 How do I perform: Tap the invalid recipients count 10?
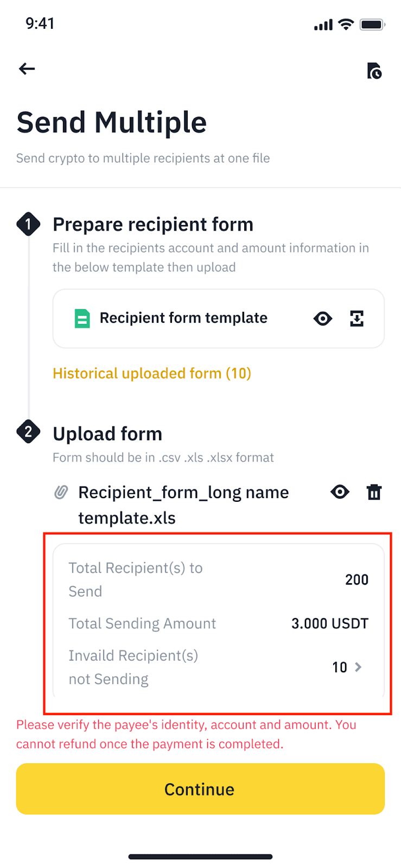pyautogui.click(x=340, y=667)
